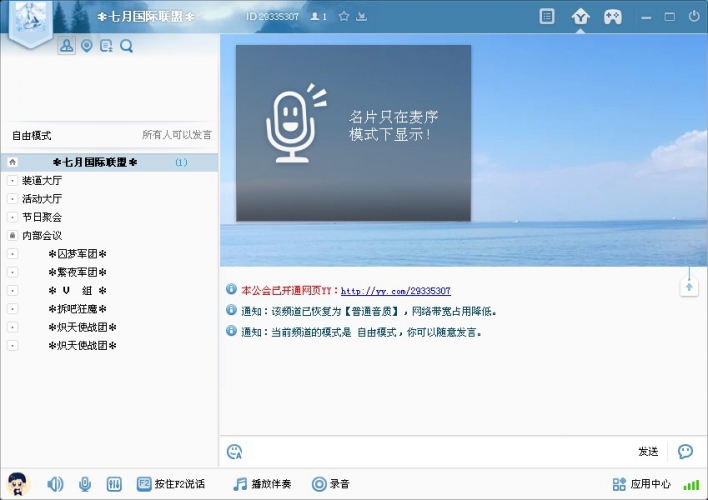Open the audio mixer settings icon
This screenshot has height=500, width=708.
coord(114,484)
